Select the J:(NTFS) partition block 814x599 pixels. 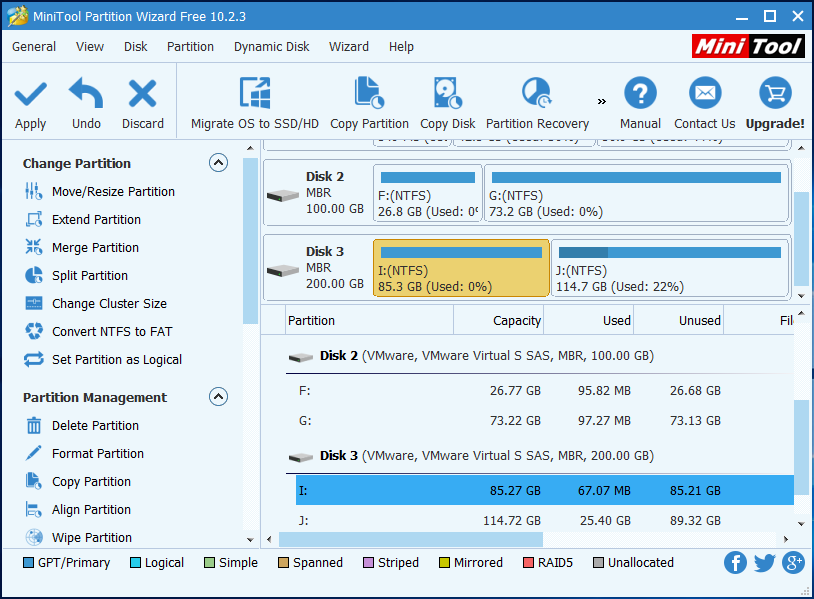670,268
